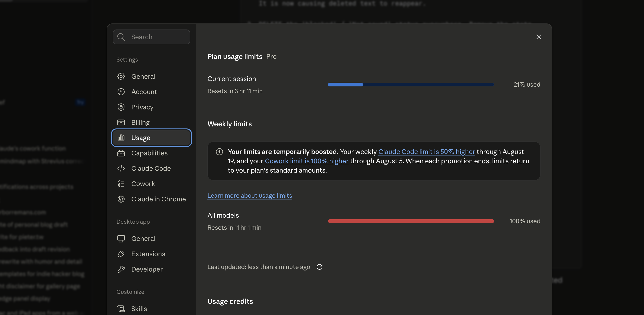Open the Extensions page
This screenshot has width=644, height=315.
point(151,254)
